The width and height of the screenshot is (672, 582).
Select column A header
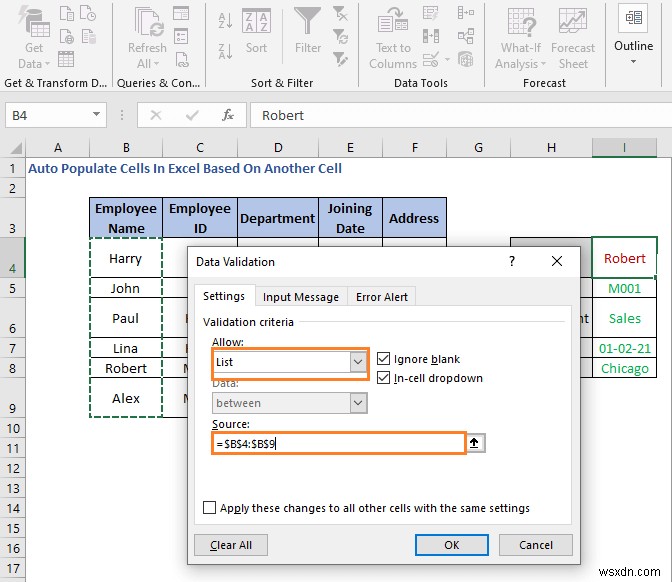click(57, 148)
